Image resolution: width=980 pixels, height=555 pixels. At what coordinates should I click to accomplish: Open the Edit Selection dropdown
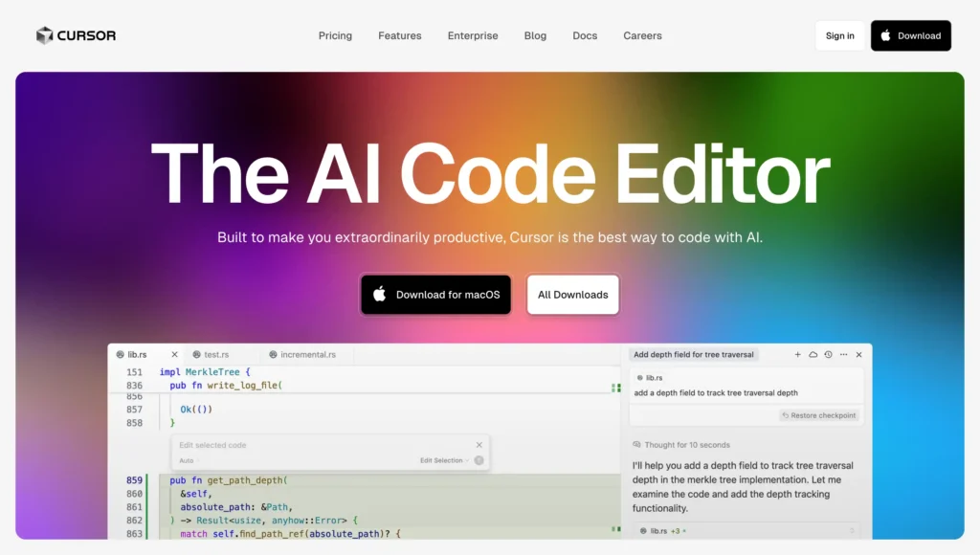(444, 460)
